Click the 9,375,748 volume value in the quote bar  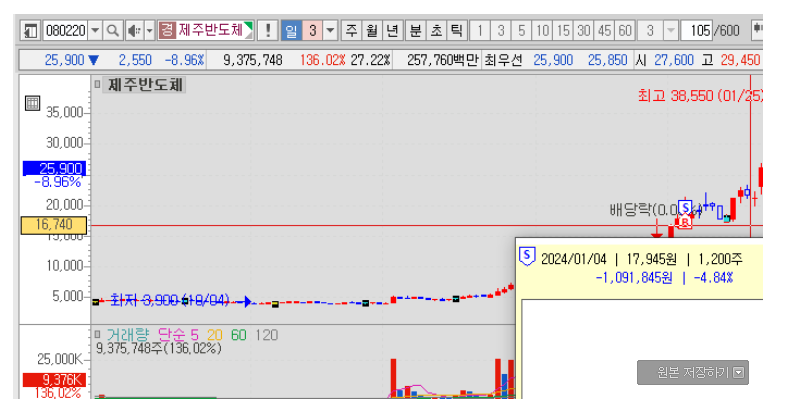[x=253, y=60]
